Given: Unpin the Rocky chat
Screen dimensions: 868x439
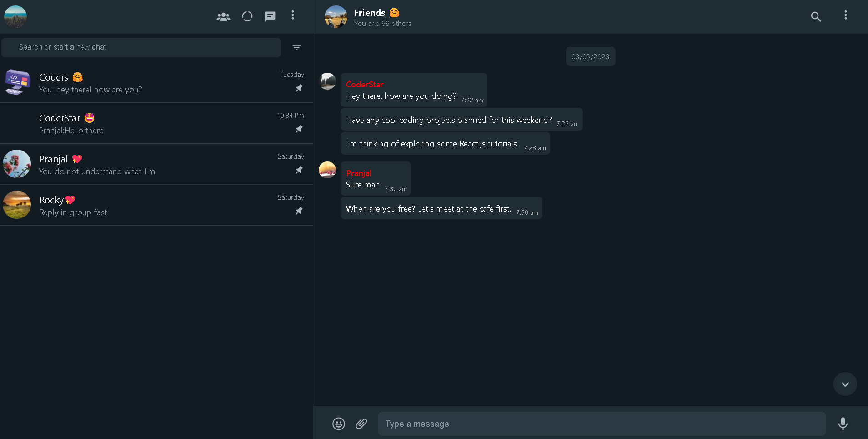Looking at the screenshot, I should pos(299,211).
